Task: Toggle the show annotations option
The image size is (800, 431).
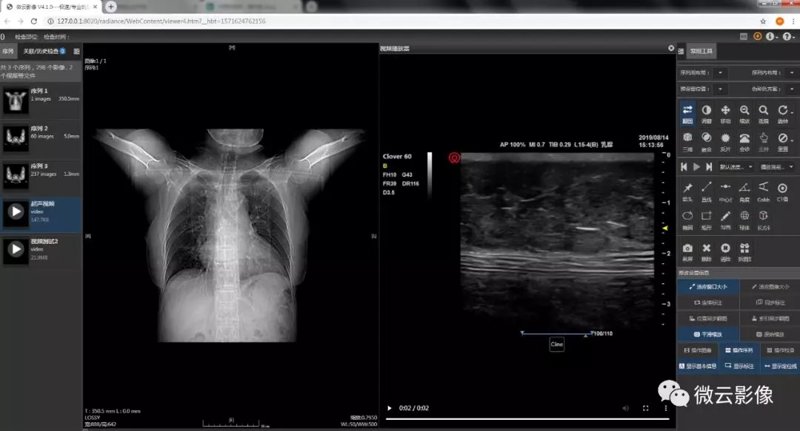Action: tap(739, 366)
